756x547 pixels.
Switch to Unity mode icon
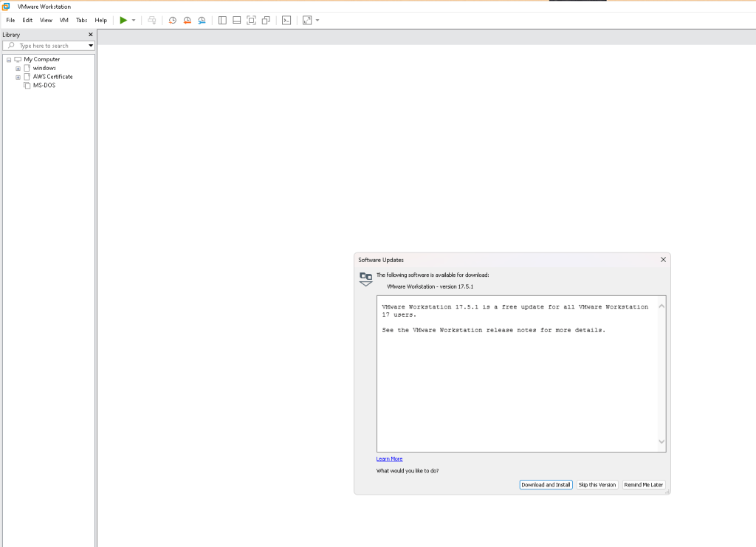click(266, 20)
